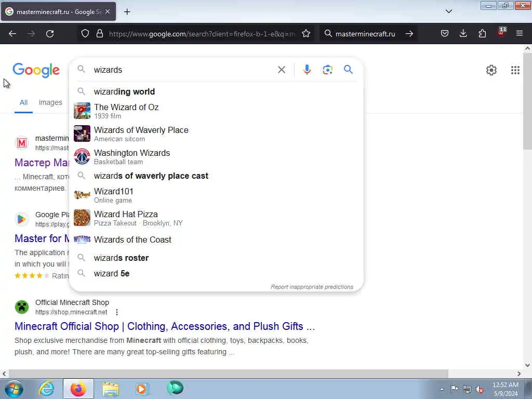Choose the 'Wizard101' online game suggestion
Image resolution: width=532 pixels, height=399 pixels.
point(216,195)
